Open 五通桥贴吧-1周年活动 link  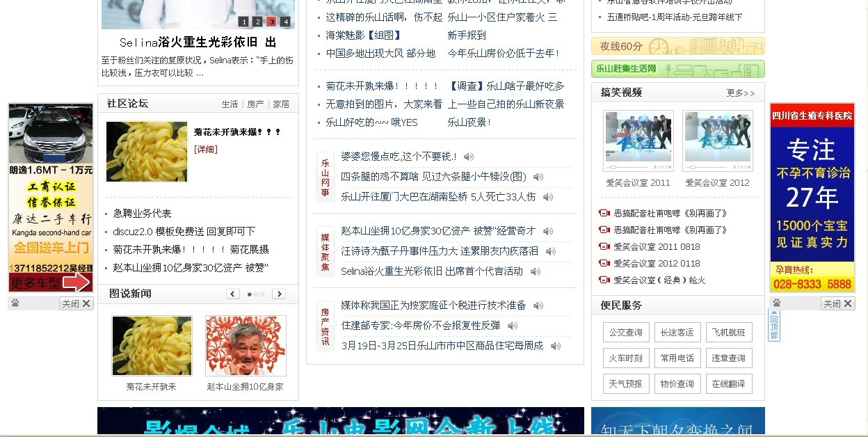pos(674,17)
